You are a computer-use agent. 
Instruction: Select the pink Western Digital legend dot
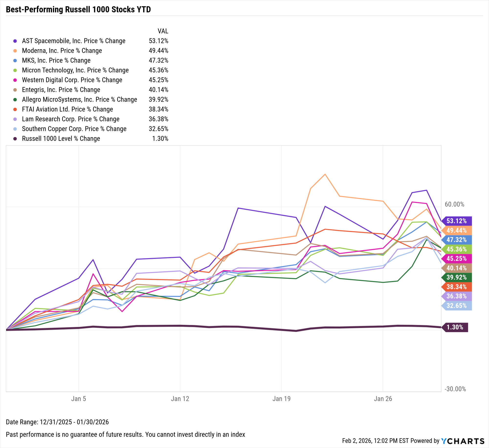pyautogui.click(x=15, y=80)
